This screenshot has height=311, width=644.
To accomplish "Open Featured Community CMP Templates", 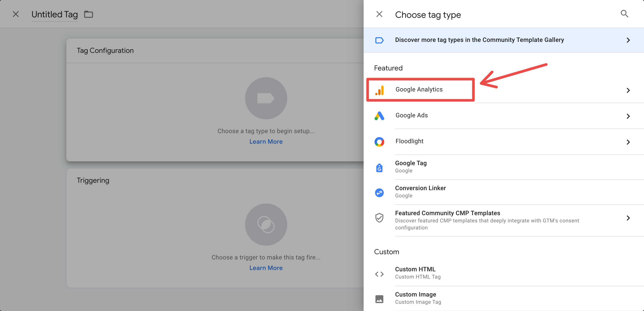I will click(x=504, y=220).
